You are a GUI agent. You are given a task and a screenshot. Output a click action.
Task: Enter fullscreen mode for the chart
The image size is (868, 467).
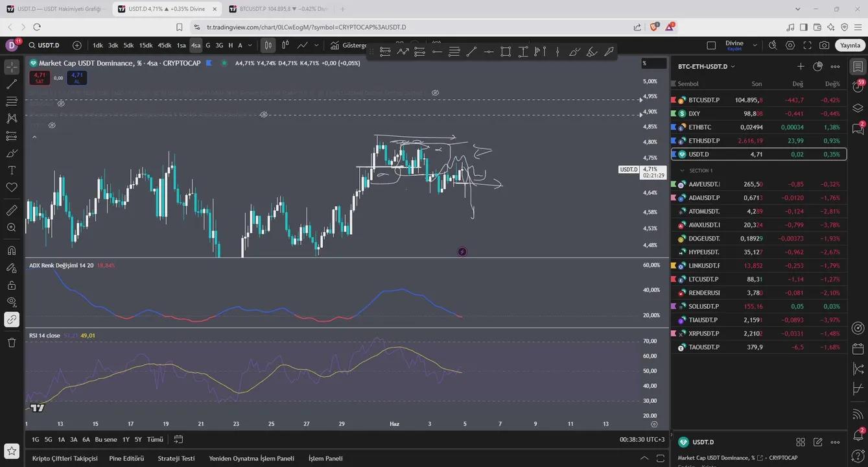point(807,45)
